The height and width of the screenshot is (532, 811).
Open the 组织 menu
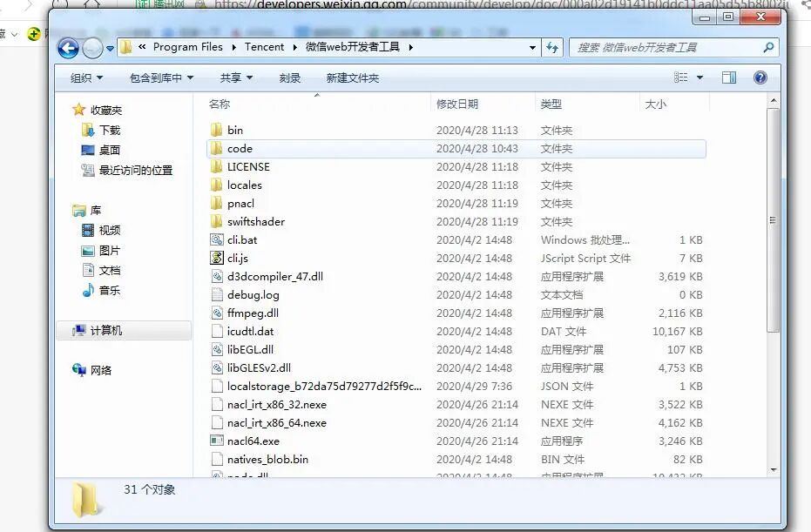86,78
